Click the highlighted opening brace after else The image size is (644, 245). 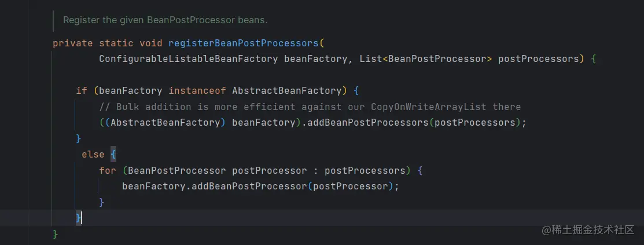pos(113,155)
